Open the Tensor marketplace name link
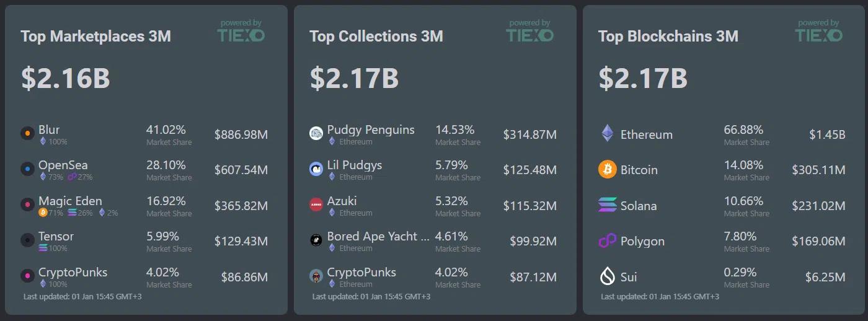Viewport: 868px width, 321px height. coord(56,236)
